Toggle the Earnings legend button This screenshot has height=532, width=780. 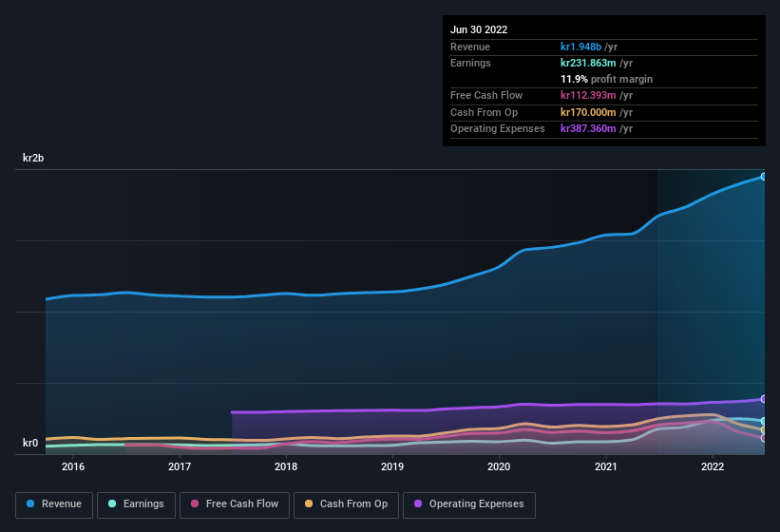point(136,504)
